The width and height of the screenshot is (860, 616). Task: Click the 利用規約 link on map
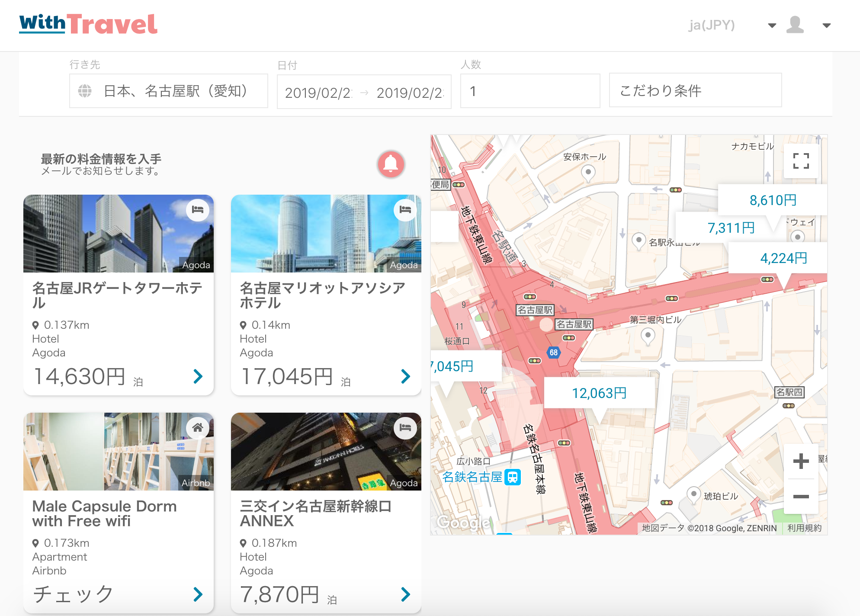click(x=804, y=528)
